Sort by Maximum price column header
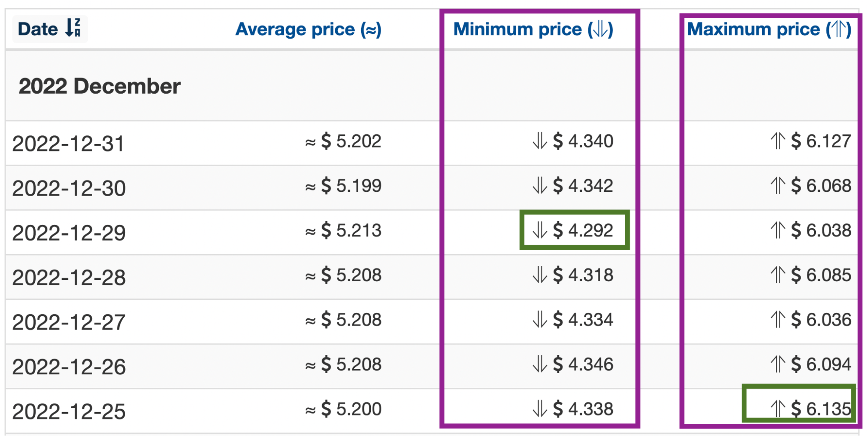This screenshot has width=868, height=436. (769, 30)
